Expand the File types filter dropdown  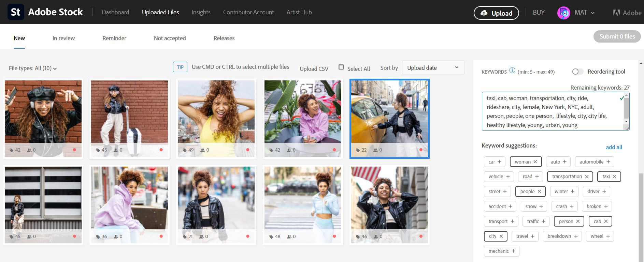pos(33,68)
